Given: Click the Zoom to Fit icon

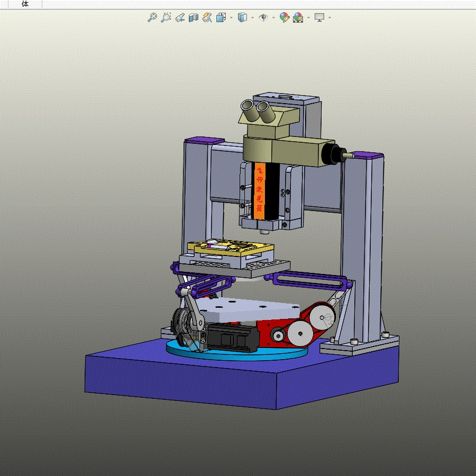Looking at the screenshot, I should click(x=152, y=17).
